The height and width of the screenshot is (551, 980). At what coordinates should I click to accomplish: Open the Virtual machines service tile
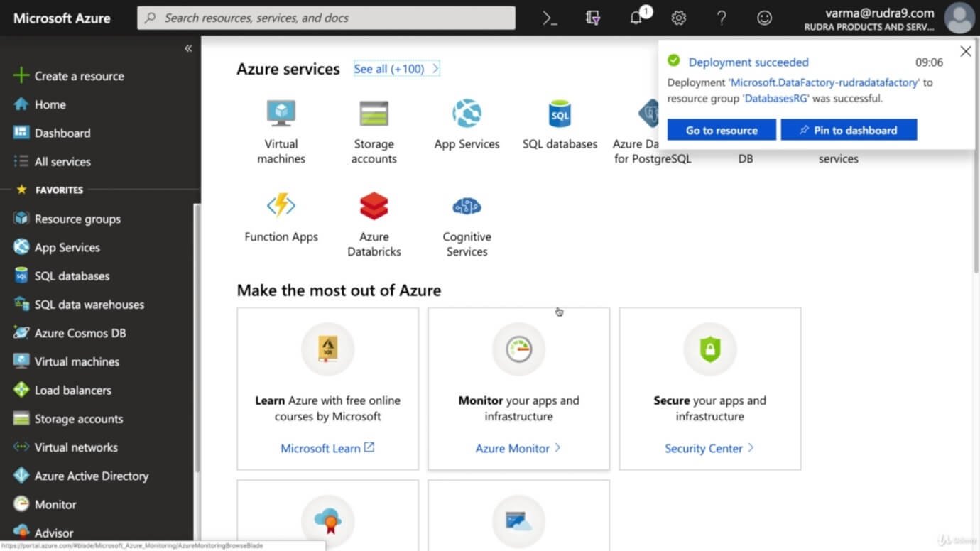click(x=281, y=132)
